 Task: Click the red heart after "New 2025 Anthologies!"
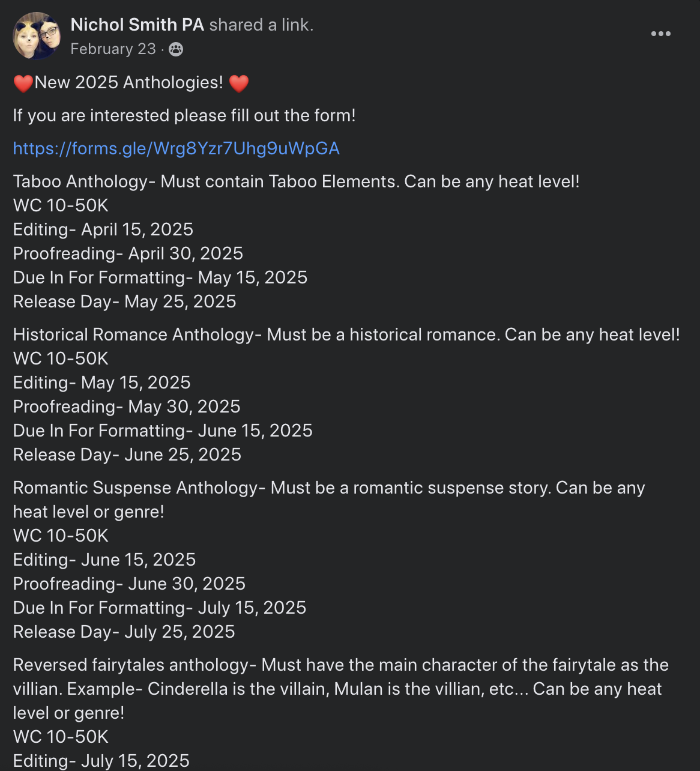pyautogui.click(x=239, y=83)
